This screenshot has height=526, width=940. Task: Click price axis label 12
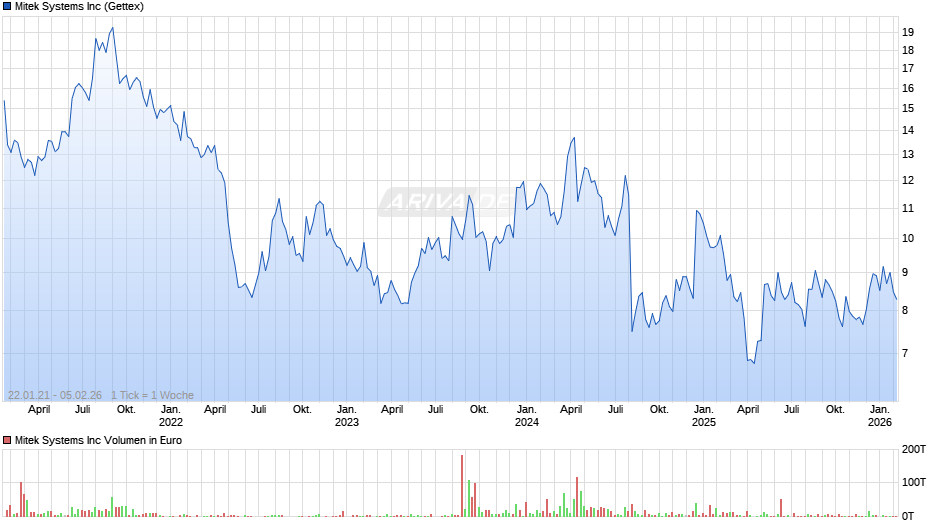tap(908, 180)
